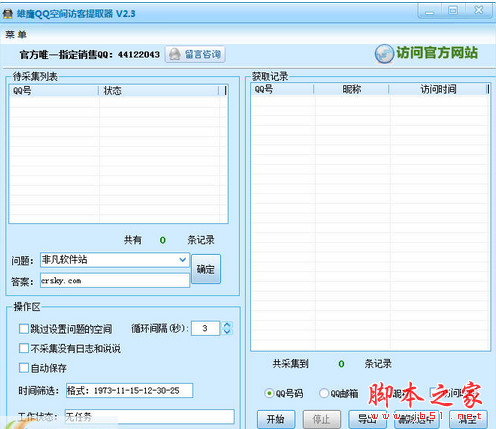Screen dimensions: 496x429
Task: Click the 清空 clear button
Action: click(468, 419)
